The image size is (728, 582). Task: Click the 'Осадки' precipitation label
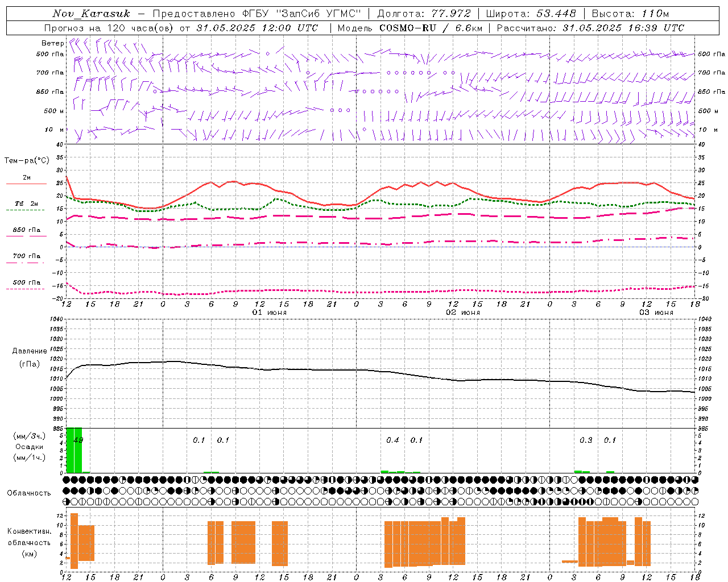tap(29, 447)
